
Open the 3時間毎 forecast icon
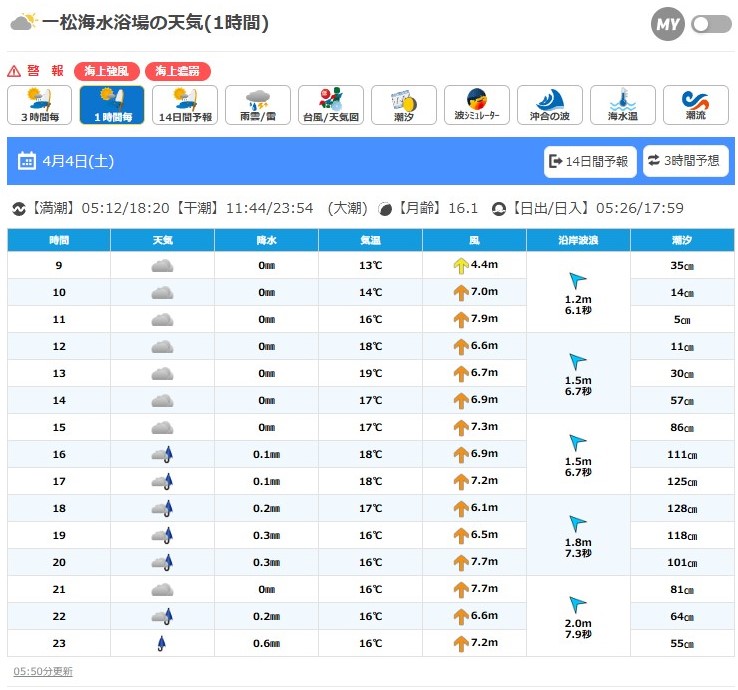40,105
